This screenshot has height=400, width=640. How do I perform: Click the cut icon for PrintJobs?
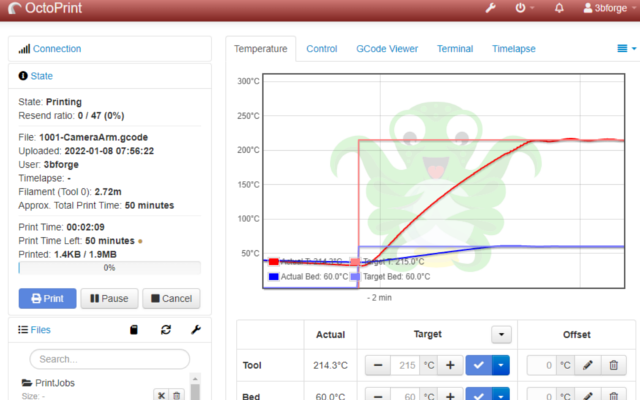point(161,395)
